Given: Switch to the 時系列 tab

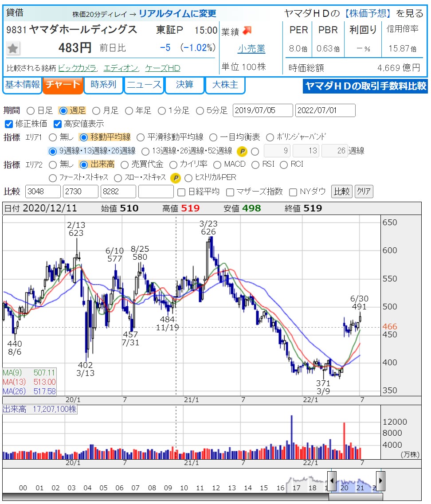Looking at the screenshot, I should click(x=103, y=85).
